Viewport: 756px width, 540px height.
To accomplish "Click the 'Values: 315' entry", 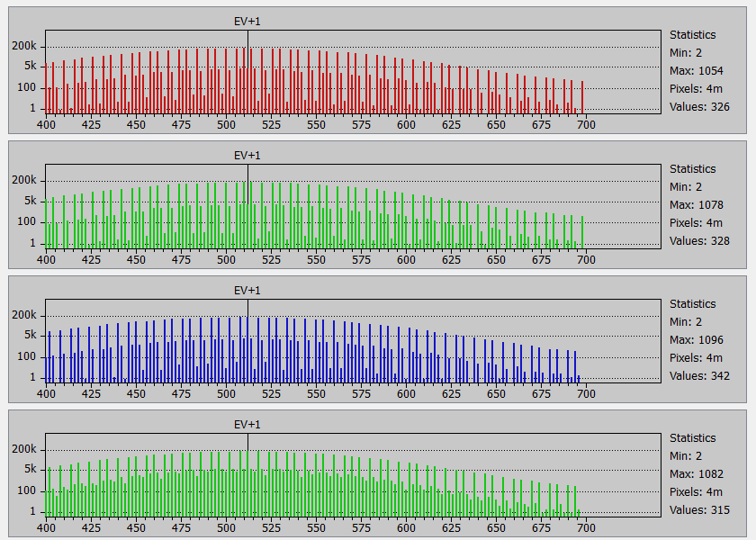I will 699,509.
